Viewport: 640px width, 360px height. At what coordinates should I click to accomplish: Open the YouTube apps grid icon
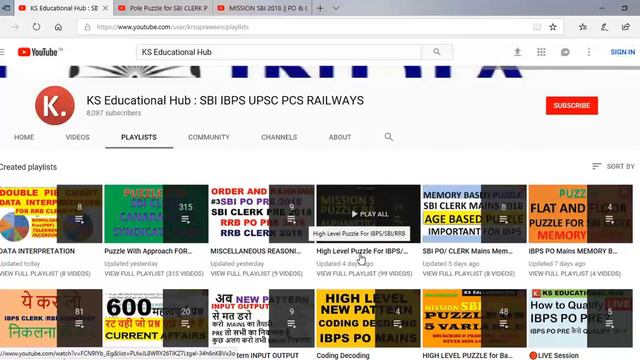point(541,52)
